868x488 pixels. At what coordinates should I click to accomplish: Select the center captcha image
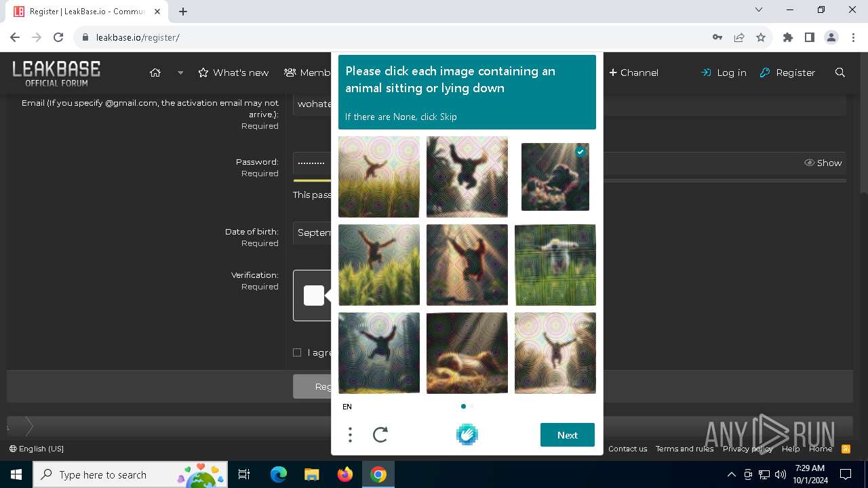click(x=467, y=265)
